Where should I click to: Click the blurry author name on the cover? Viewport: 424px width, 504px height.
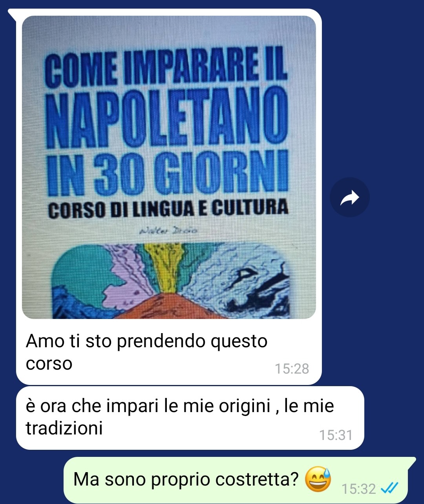tap(169, 230)
